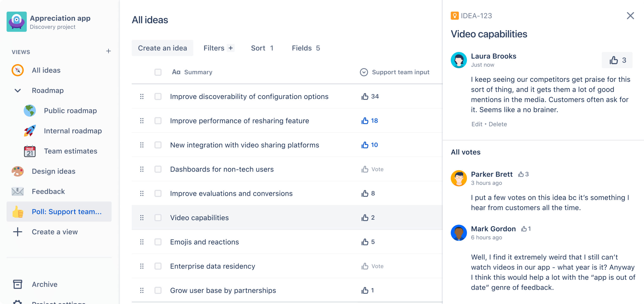This screenshot has height=304, width=644.
Task: Click drag handle for Emojis and reactions row
Action: click(142, 242)
